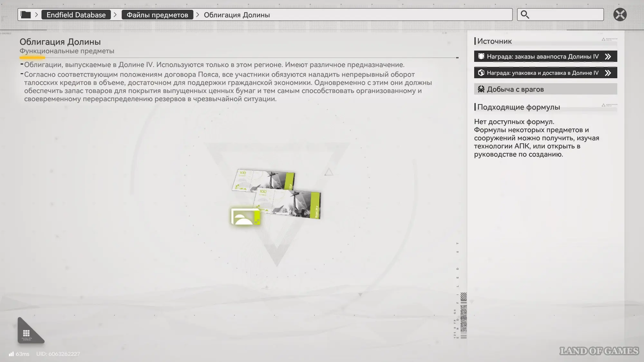
Task: Click the packaging delivery box icon
Action: [x=481, y=73]
